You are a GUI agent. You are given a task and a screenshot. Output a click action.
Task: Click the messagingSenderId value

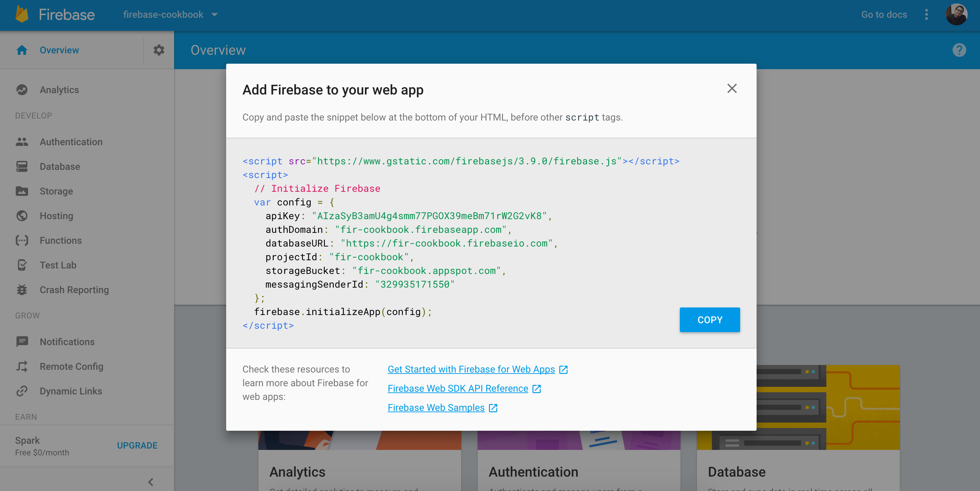pos(415,284)
